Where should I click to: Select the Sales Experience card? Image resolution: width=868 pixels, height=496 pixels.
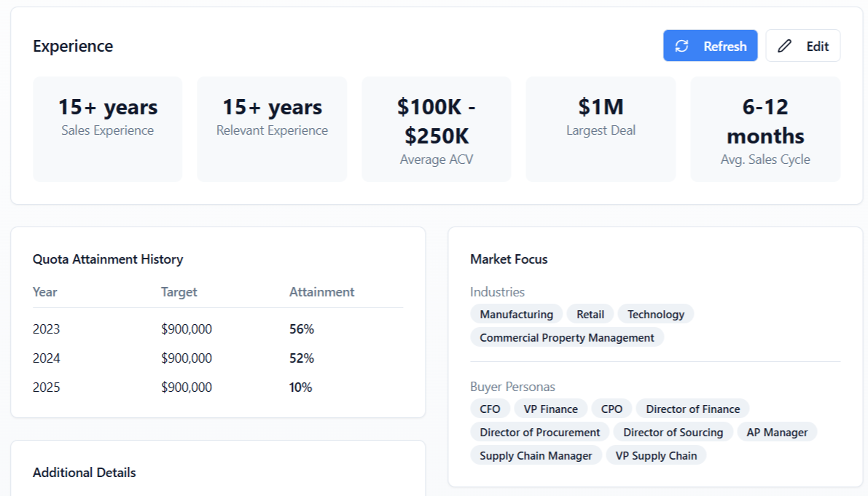(107, 130)
